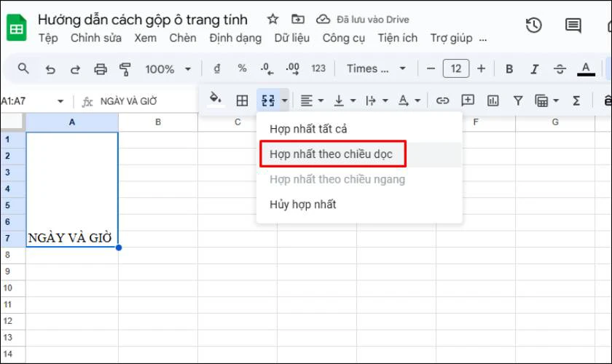Open the Tiện ích menu

tap(397, 38)
